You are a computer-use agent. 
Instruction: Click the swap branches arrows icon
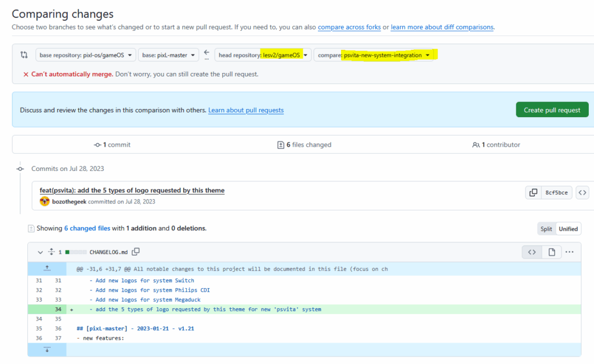(x=24, y=55)
